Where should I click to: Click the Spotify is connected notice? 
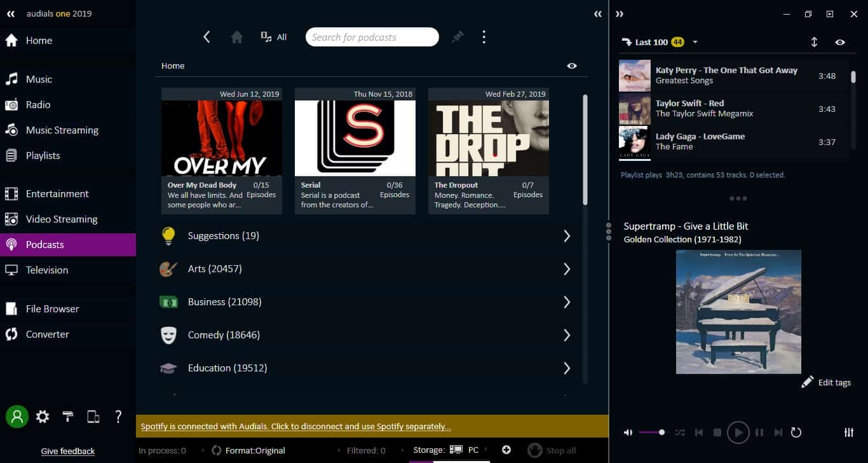click(x=296, y=427)
